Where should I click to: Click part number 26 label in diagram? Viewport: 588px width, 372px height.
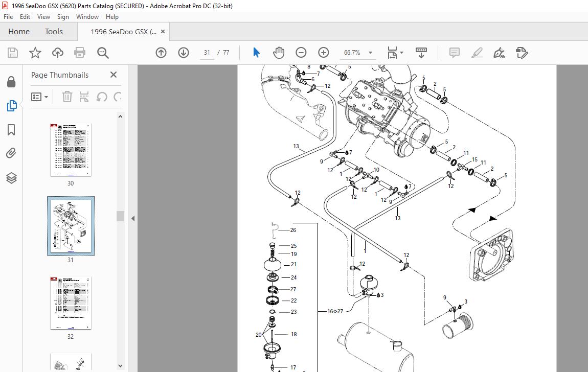pos(293,230)
